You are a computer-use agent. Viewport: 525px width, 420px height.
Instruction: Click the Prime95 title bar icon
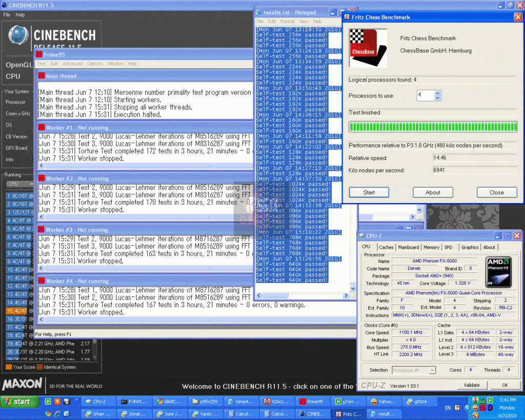(39, 54)
